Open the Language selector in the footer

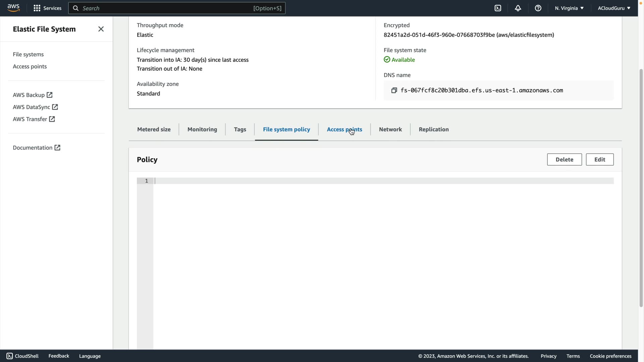pyautogui.click(x=90, y=356)
